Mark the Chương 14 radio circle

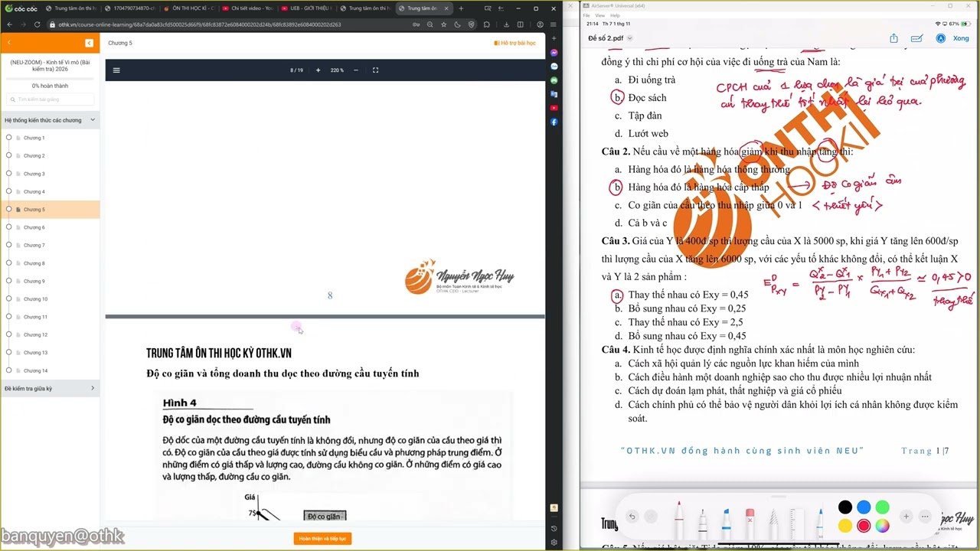point(8,370)
